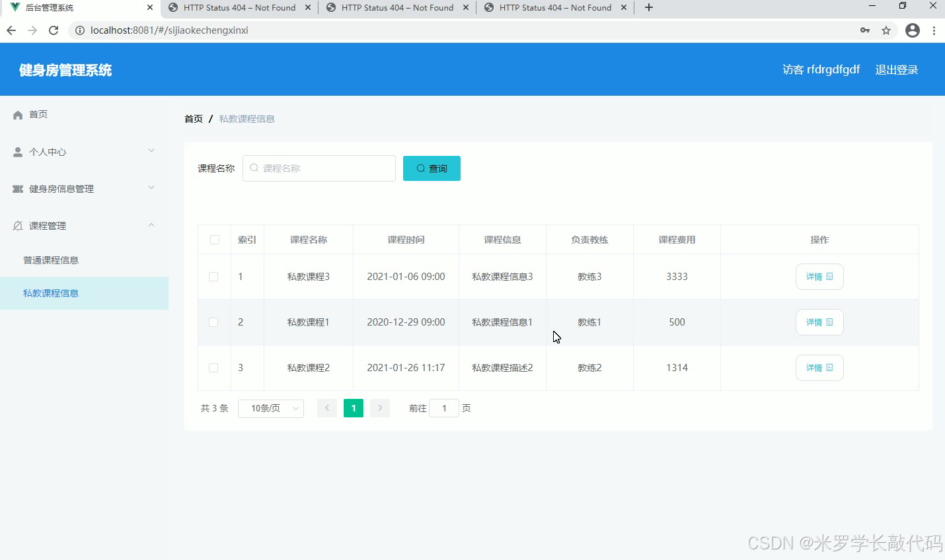945x560 pixels.
Task: Open the browser profile avatar
Action: pyautogui.click(x=913, y=30)
